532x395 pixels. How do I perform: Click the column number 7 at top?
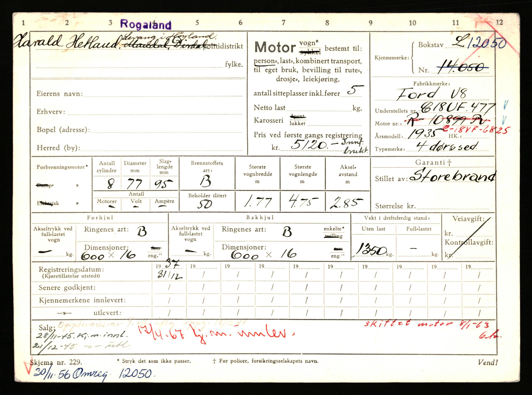[x=283, y=23]
